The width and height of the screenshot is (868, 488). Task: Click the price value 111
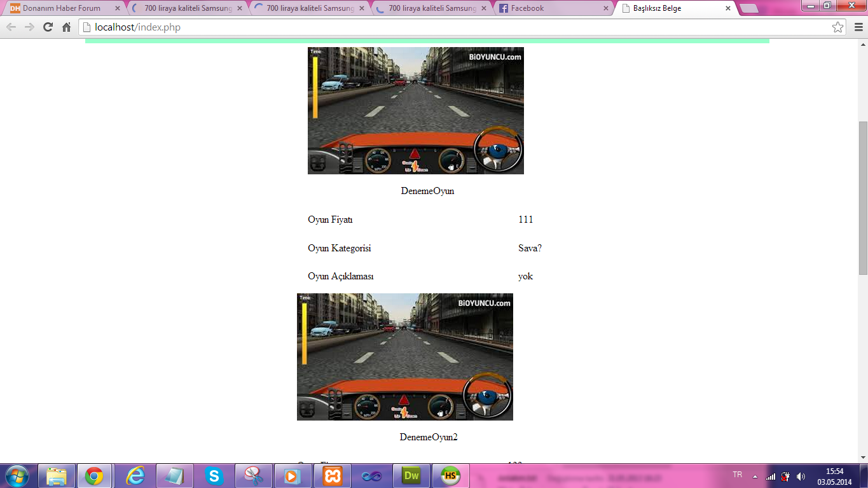tap(526, 220)
